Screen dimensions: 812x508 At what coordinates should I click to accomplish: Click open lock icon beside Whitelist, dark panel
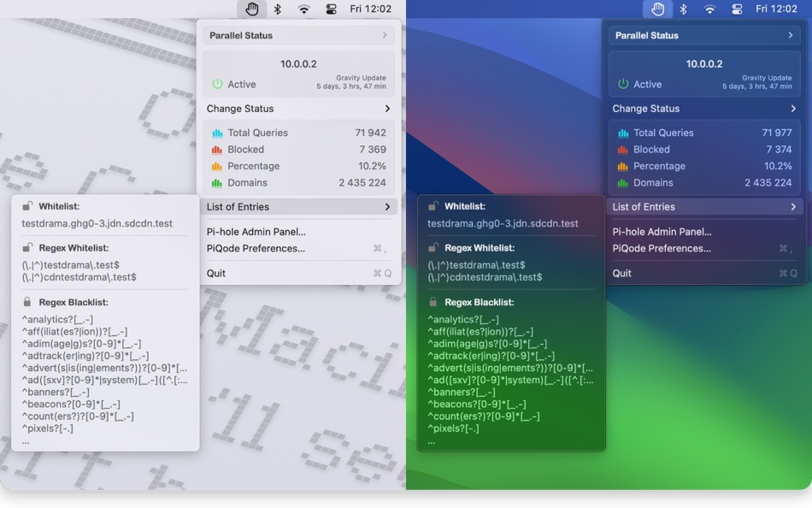[x=433, y=206]
